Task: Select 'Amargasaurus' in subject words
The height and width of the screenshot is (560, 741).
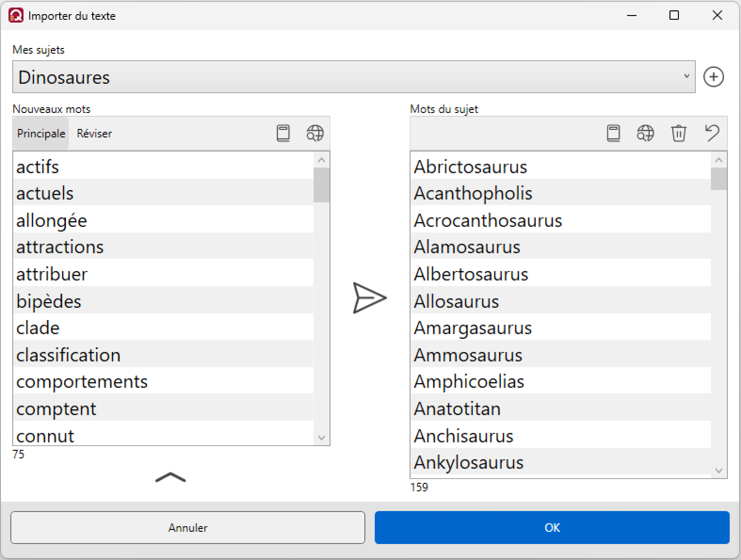Action: pyautogui.click(x=560, y=328)
